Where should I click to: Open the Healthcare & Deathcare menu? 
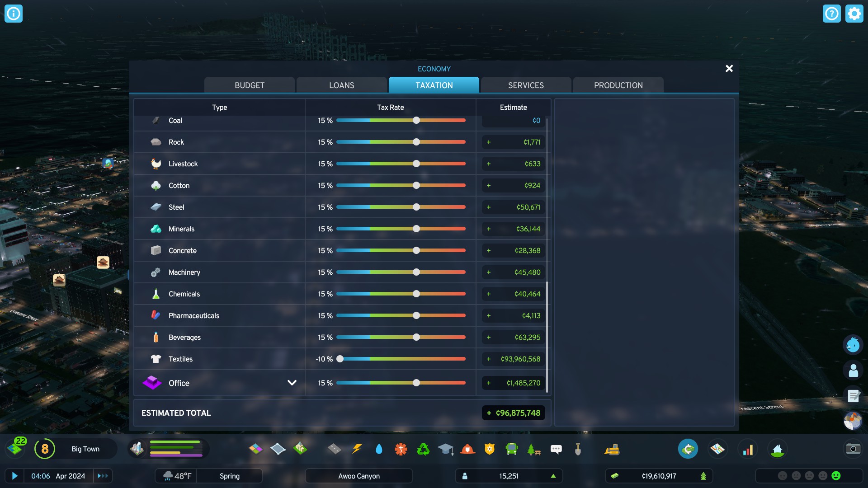tap(401, 449)
